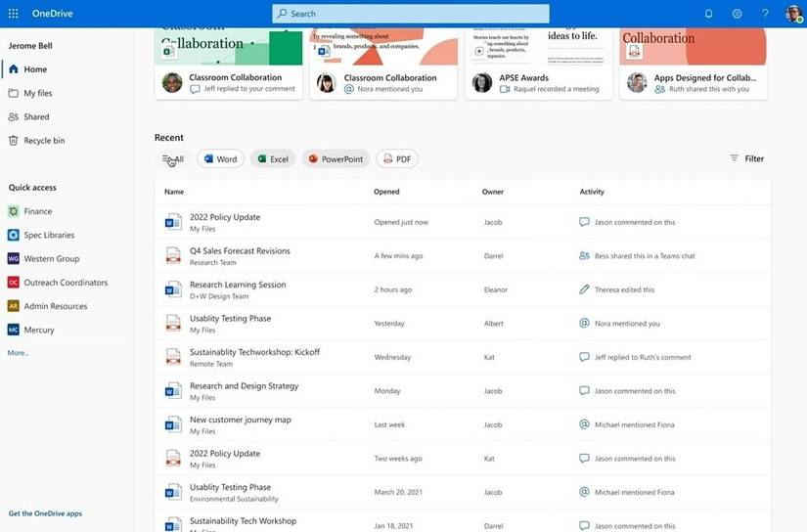807x532 pixels.
Task: Click Word icon of 2022 Policy Update opened just now
Action: [x=173, y=222]
